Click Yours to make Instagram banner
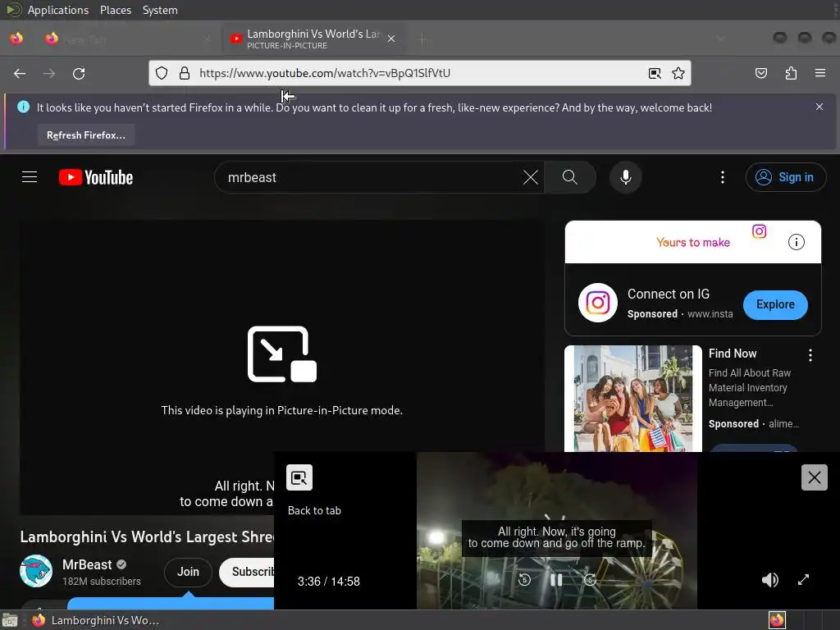Screen dimensions: 840x630 tap(692, 242)
